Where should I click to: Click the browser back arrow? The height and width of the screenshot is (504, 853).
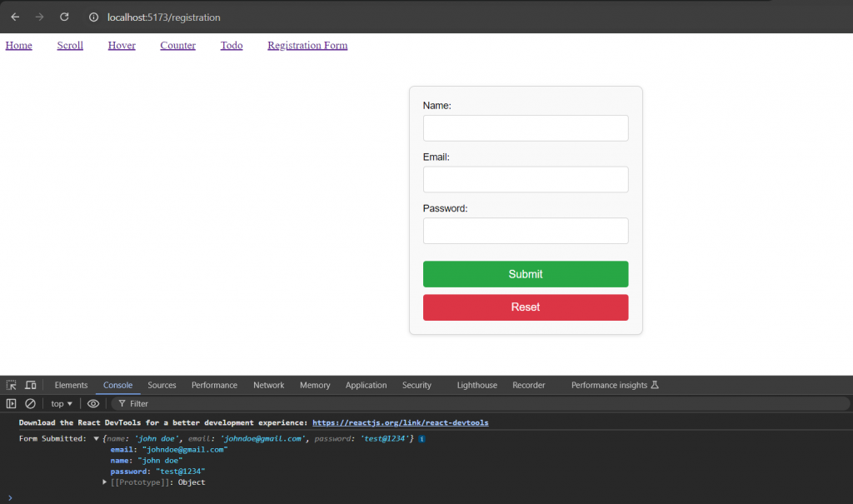[x=15, y=17]
